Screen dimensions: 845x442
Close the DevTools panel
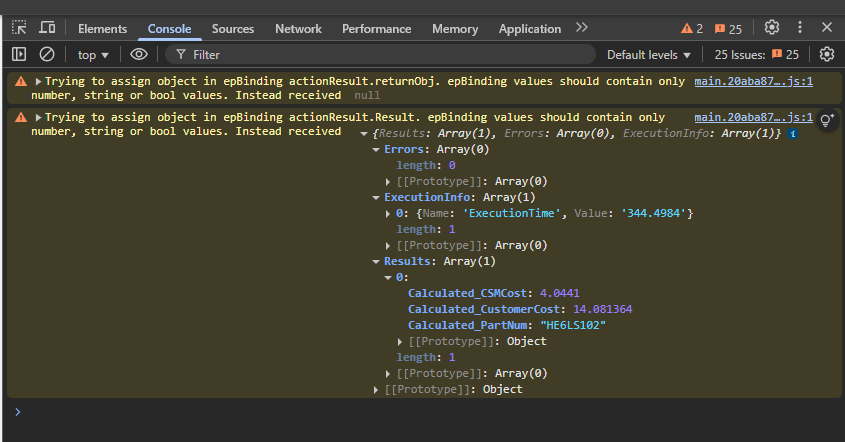(x=827, y=27)
